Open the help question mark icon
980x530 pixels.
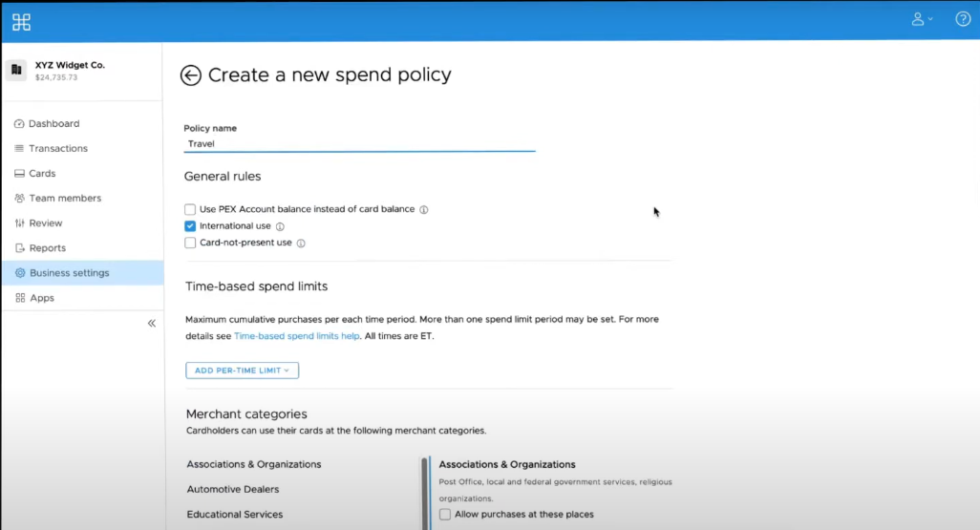click(963, 19)
